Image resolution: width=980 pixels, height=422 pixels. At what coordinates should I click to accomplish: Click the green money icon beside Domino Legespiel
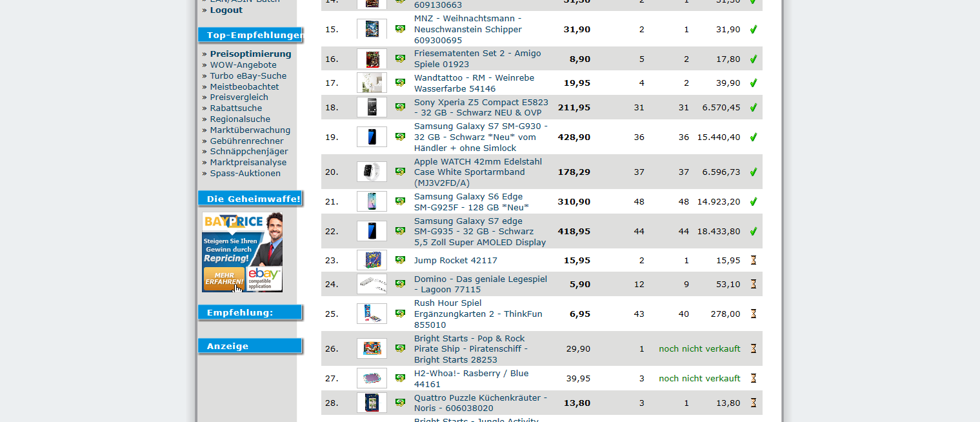tap(400, 284)
